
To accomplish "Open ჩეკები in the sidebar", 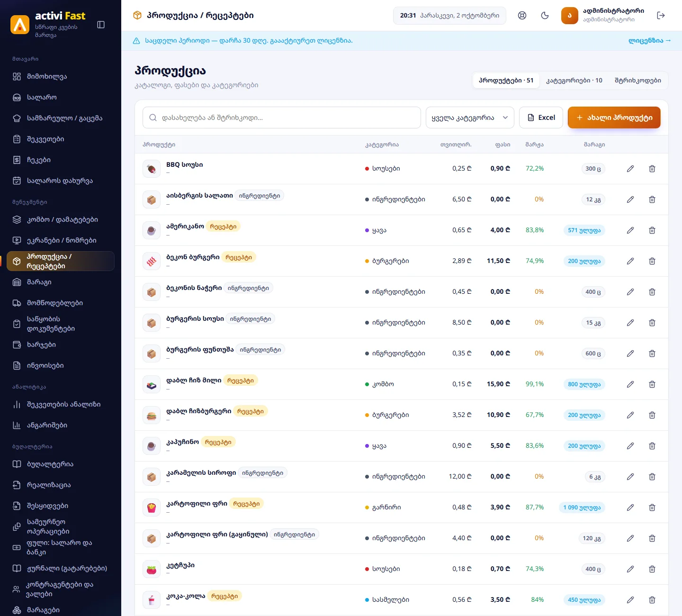I will point(61,160).
